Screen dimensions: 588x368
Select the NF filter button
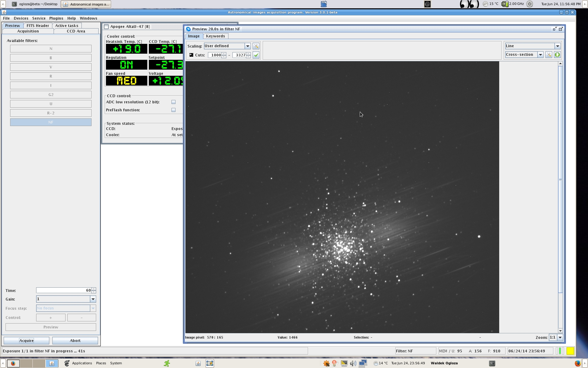[51, 122]
